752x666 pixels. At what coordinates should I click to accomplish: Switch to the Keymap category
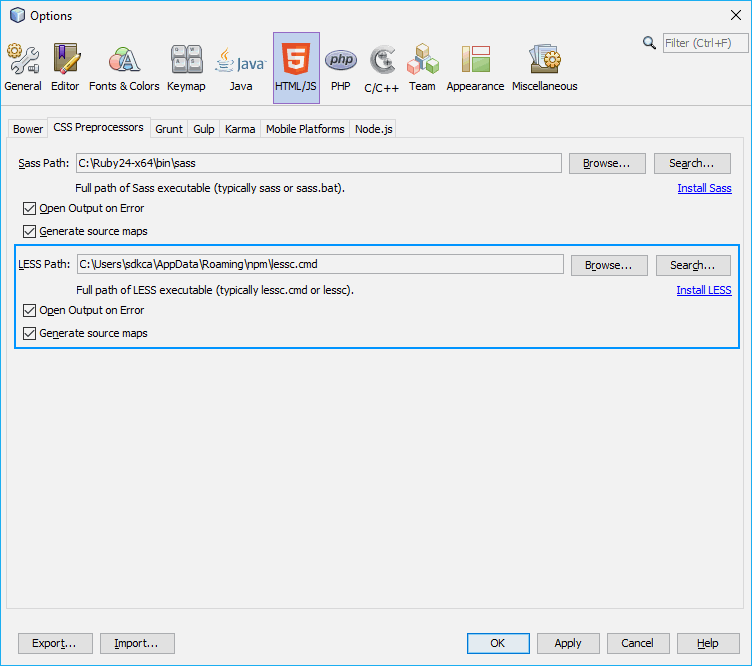[x=186, y=68]
